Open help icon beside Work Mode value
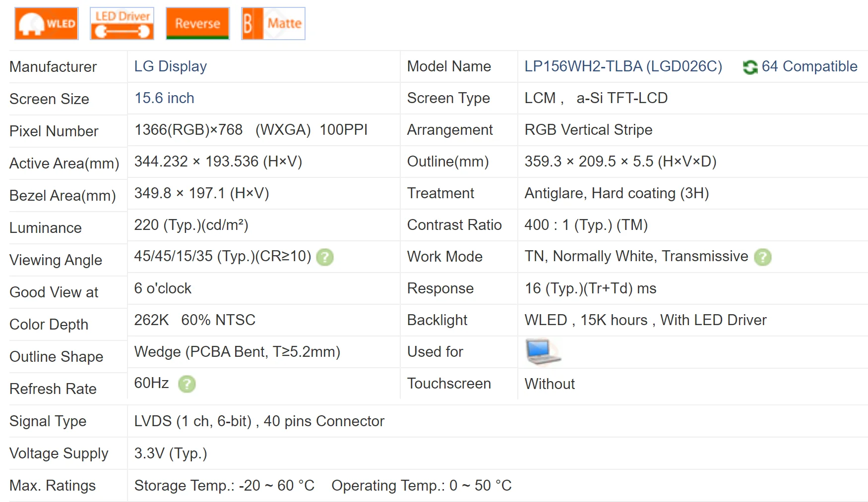 (x=762, y=257)
